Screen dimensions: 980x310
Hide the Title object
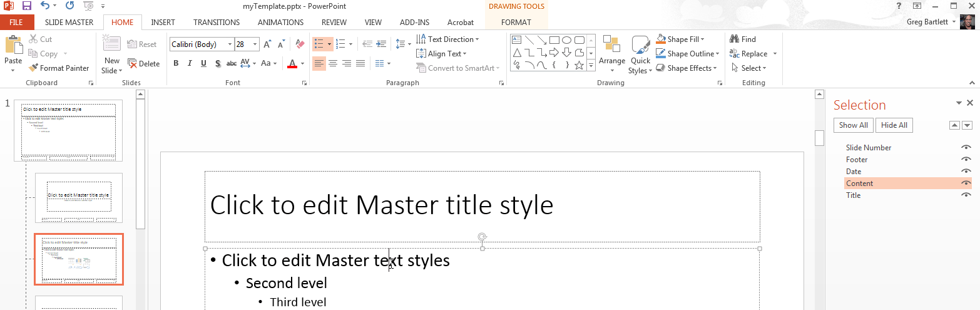click(x=966, y=195)
